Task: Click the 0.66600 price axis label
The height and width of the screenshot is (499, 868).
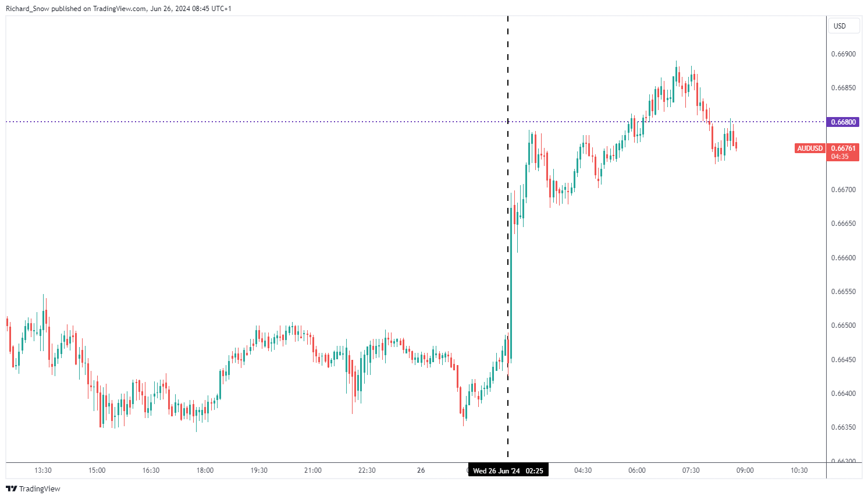Action: [x=843, y=258]
